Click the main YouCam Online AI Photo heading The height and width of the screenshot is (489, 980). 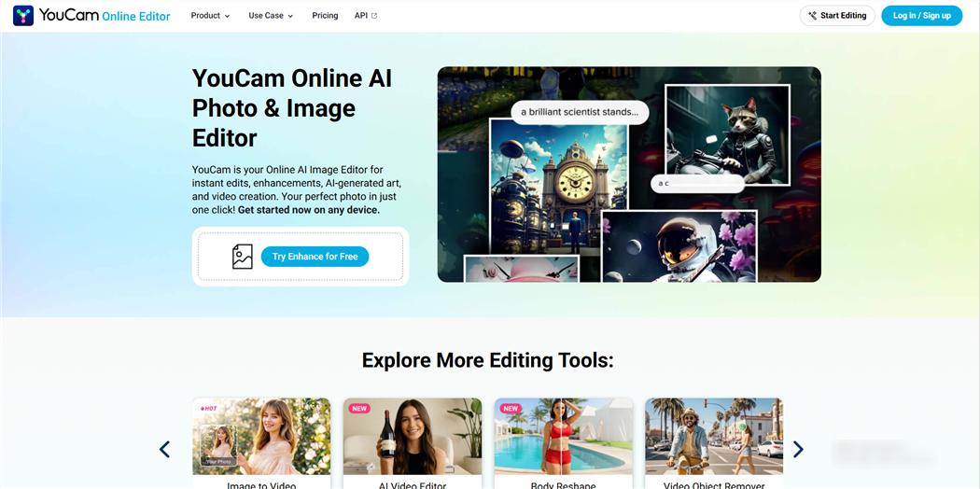[x=292, y=108]
